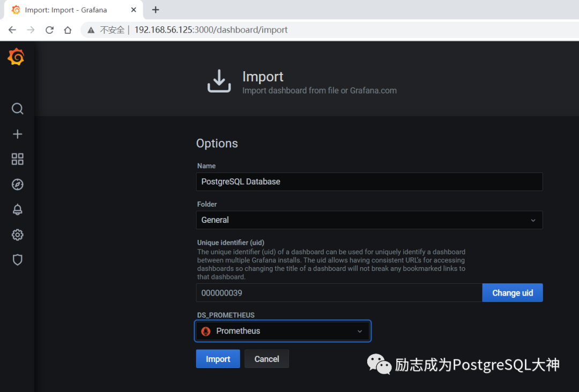Open the Configuration gear icon in sidebar

pos(17,235)
